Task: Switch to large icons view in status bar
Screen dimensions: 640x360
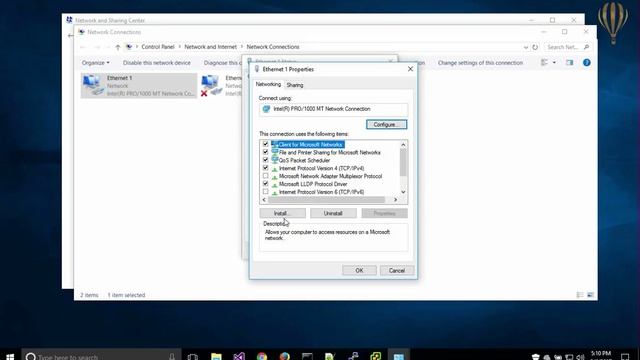Action: coord(590,295)
